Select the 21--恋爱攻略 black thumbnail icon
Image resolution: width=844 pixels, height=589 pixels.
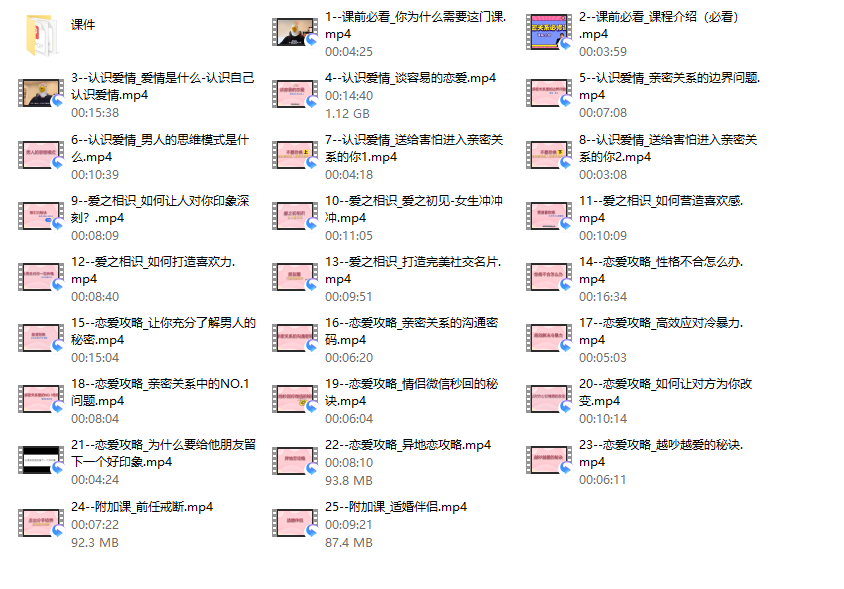(x=41, y=460)
